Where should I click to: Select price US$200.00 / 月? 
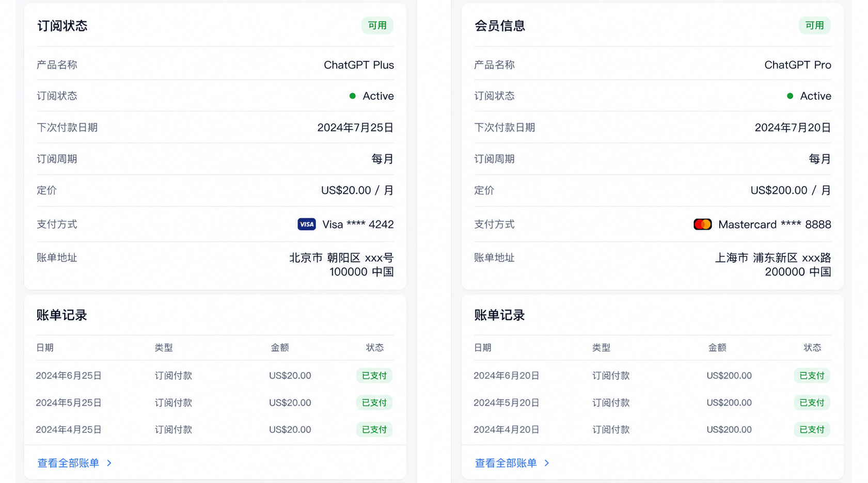791,190
